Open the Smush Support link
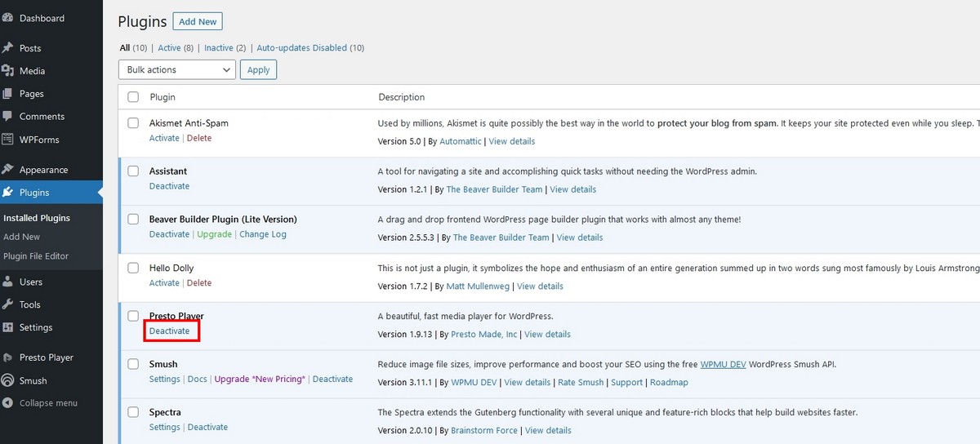 (x=626, y=382)
